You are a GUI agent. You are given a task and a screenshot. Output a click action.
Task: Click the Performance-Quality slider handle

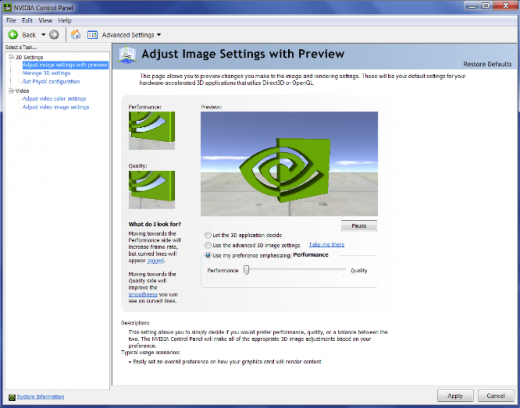246,270
